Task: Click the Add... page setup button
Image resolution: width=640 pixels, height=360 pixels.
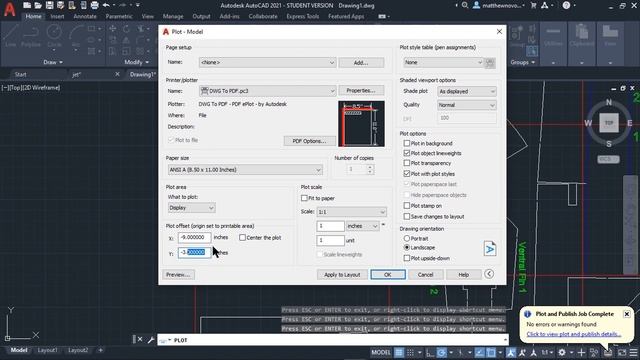Action: pyautogui.click(x=361, y=62)
